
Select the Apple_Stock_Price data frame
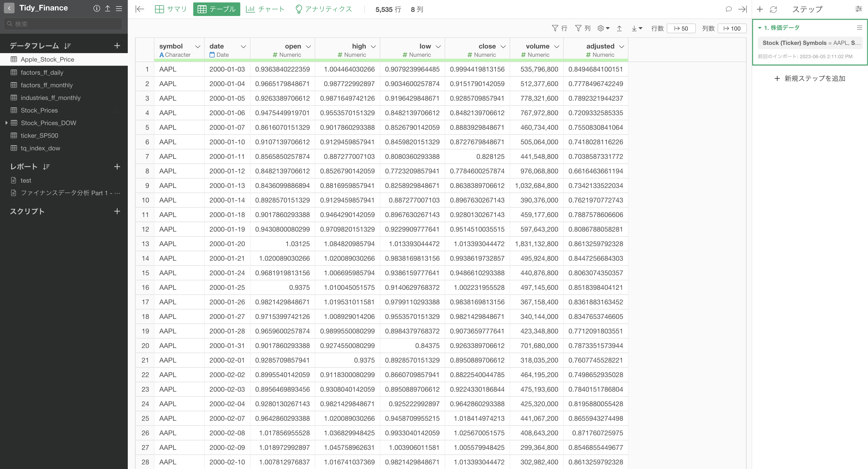[x=64, y=59]
